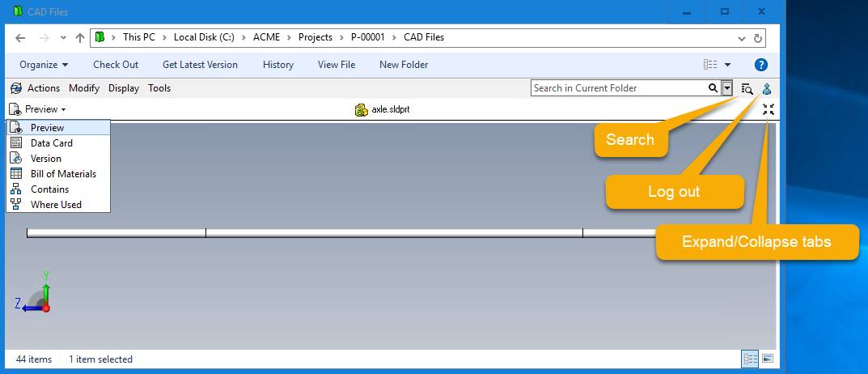This screenshot has width=868, height=374.
Task: Select the Where Used option
Action: point(56,205)
